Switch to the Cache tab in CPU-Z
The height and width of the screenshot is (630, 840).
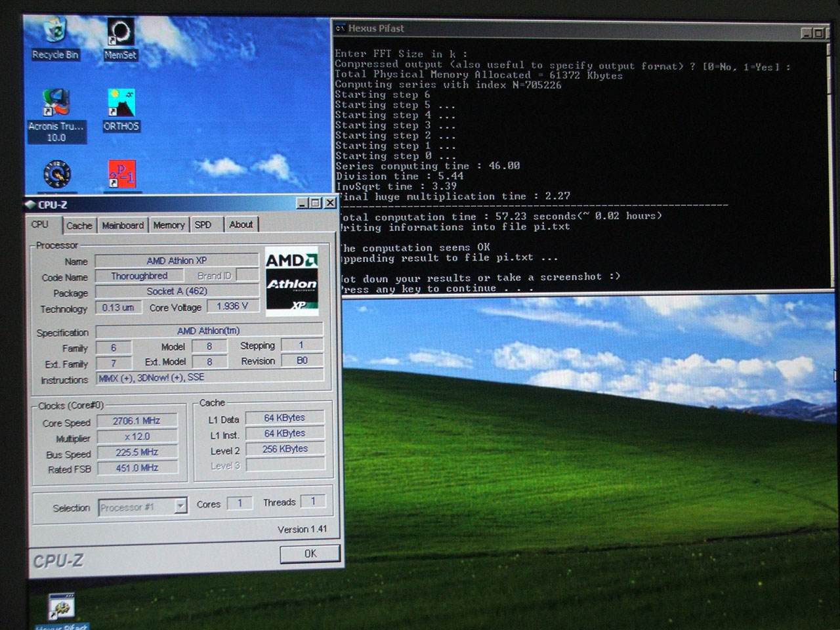79,225
